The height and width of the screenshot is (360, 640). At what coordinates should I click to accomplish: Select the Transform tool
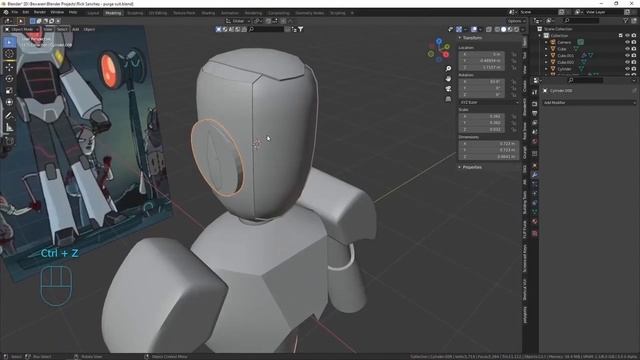(9, 102)
